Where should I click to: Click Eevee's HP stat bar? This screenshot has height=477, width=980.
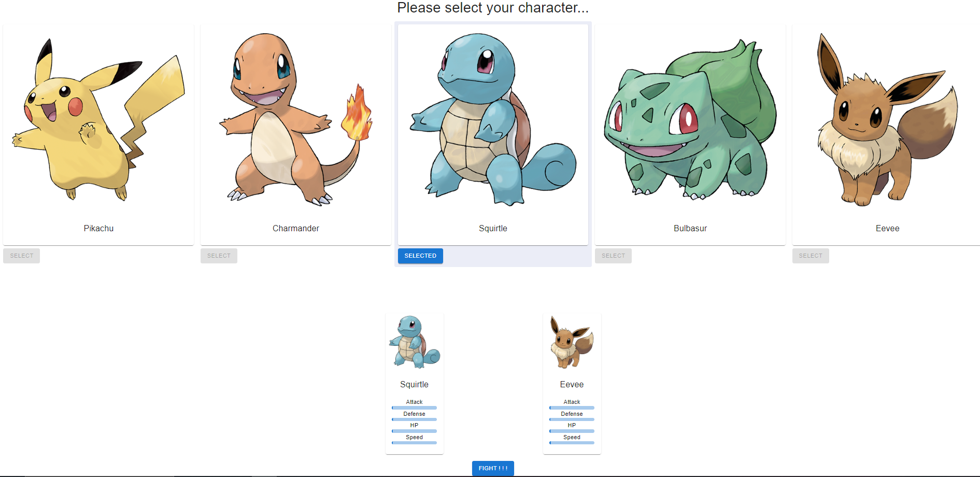572,431
